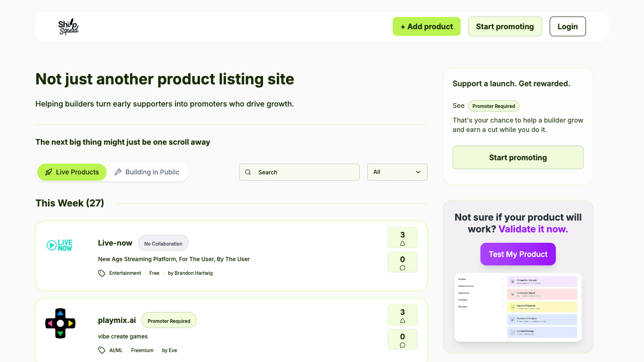Click the Live-now product logo
The height and width of the screenshot is (362, 644).
click(x=60, y=245)
